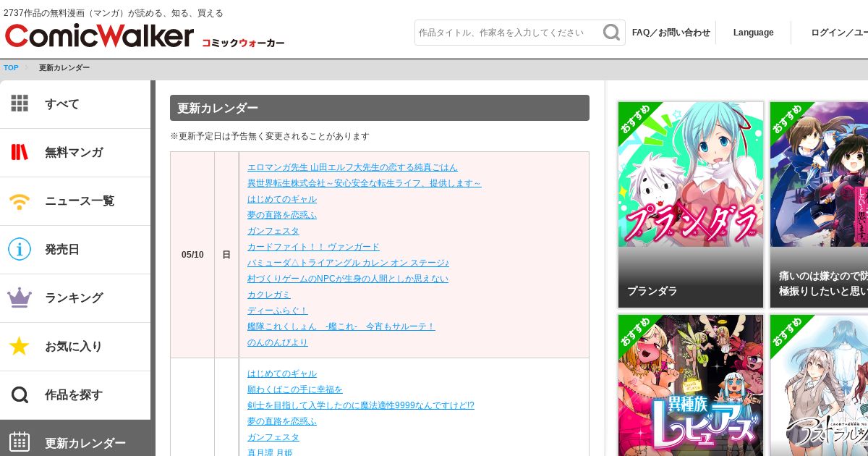
Task: Click the calendar icon for 更新カレンダー
Action: pyautogui.click(x=20, y=442)
